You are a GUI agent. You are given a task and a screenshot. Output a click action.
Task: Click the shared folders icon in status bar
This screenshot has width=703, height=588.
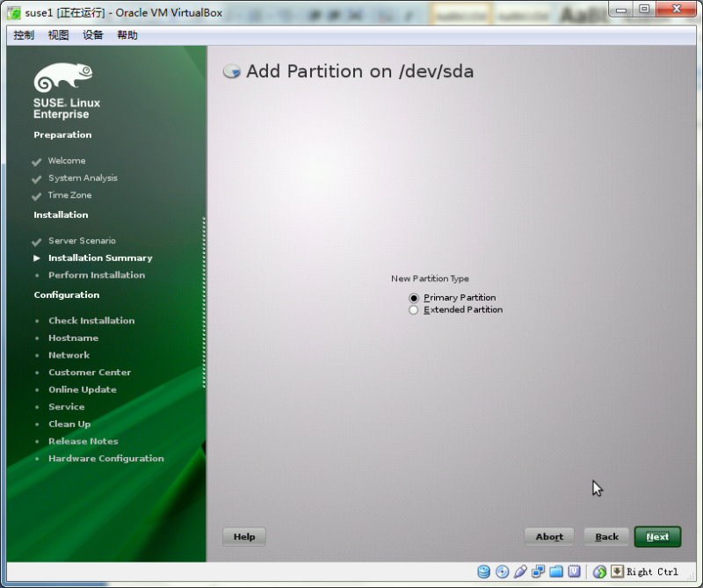[557, 571]
